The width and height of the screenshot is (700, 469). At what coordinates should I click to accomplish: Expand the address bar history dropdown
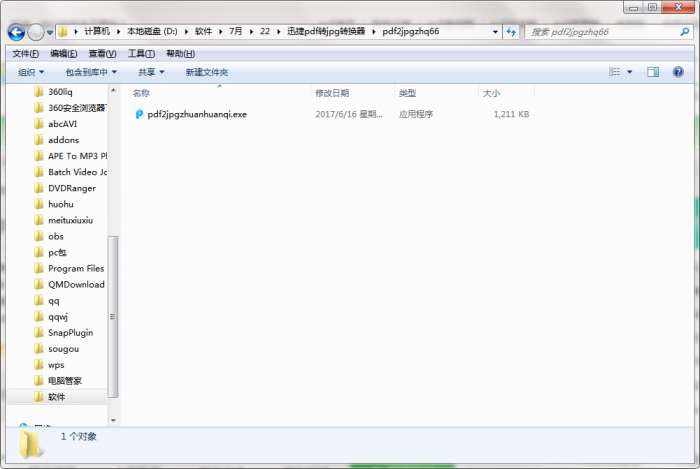coord(495,32)
